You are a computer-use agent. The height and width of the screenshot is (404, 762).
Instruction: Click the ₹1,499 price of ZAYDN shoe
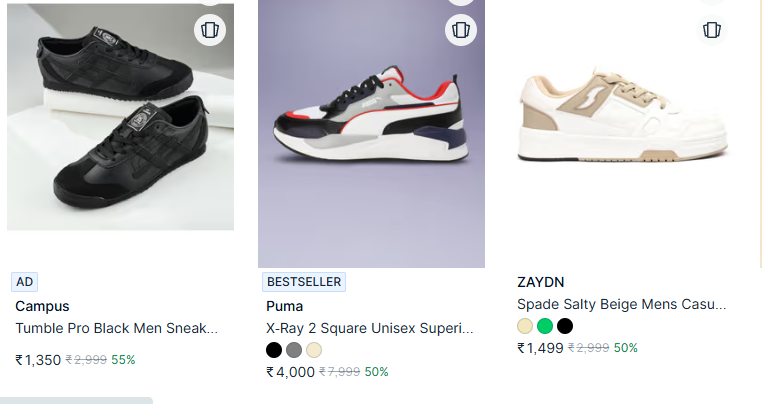(x=540, y=348)
